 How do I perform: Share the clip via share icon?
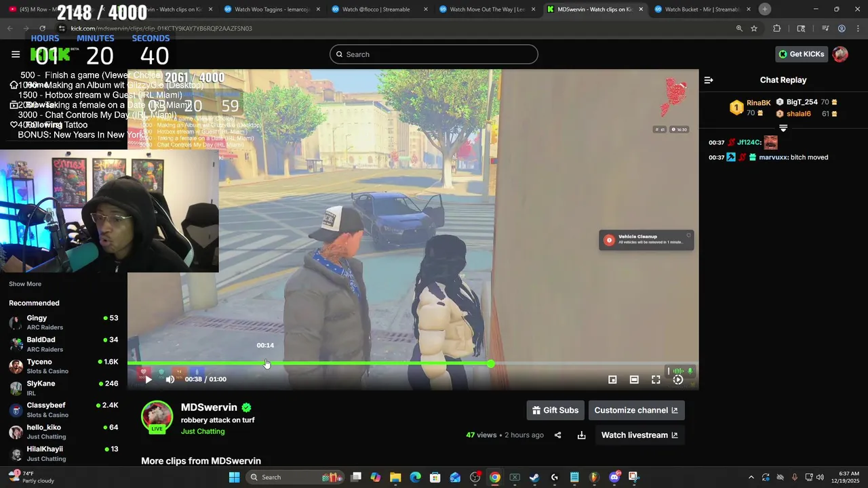tap(557, 435)
